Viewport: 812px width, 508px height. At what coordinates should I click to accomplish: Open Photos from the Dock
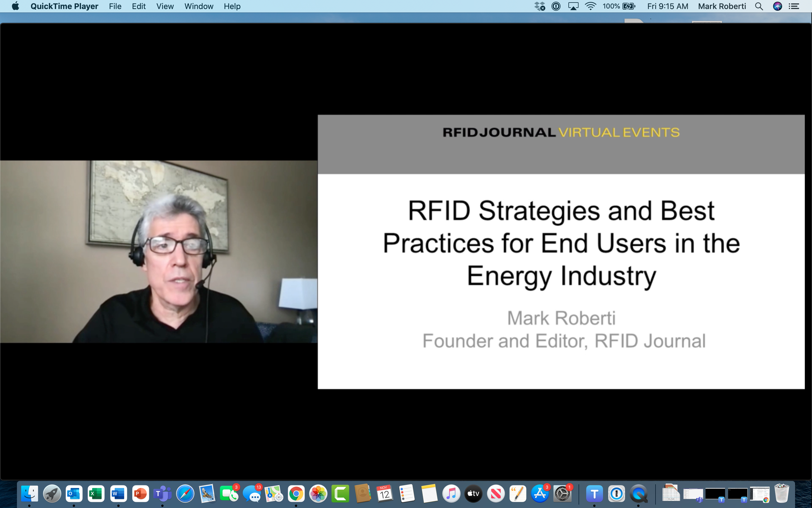(x=318, y=494)
